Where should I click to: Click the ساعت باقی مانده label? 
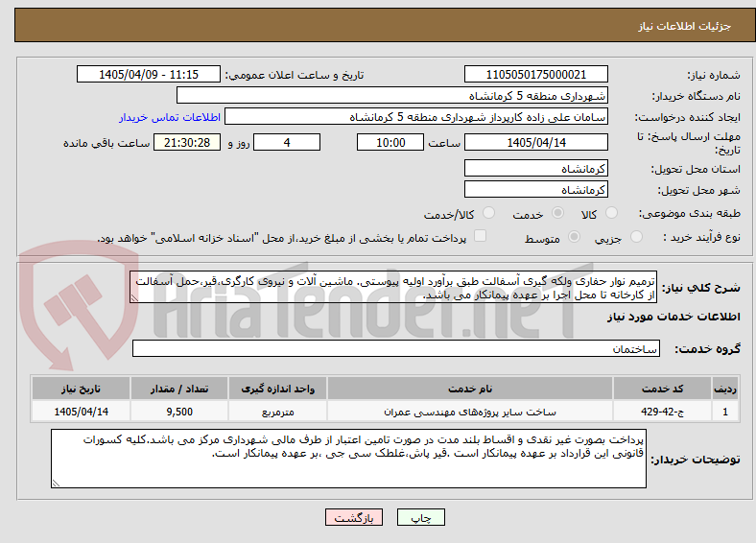[106, 143]
